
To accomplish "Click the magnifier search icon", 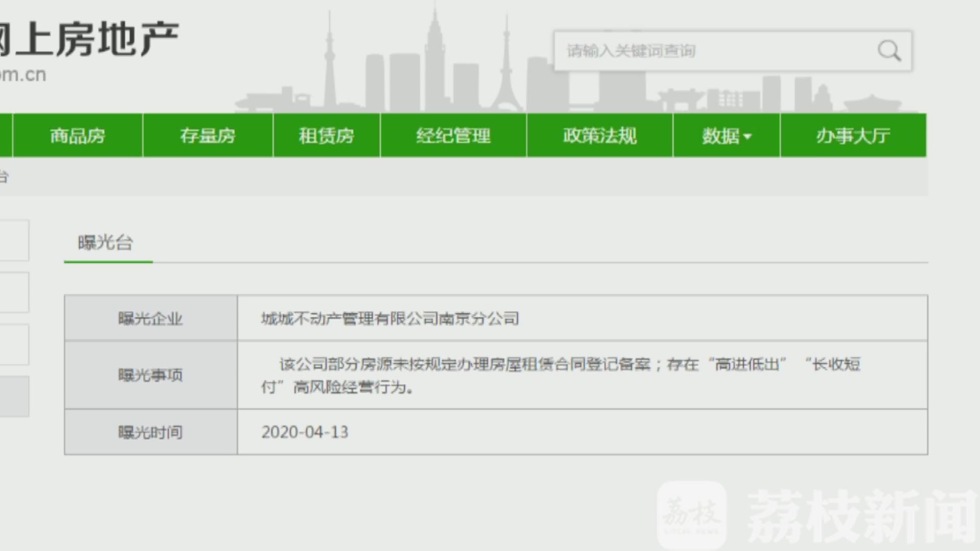I will [889, 51].
